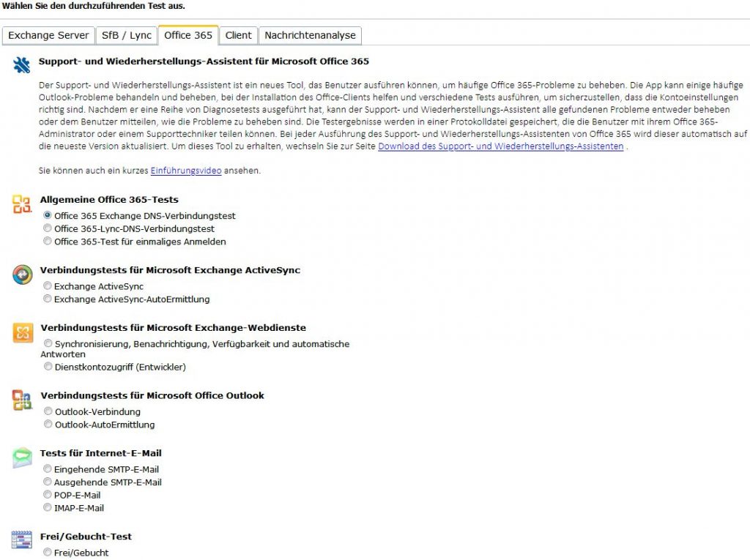750x560 pixels.
Task: Select Exchange ActiveSync-AutoErmittlung test
Action: [x=48, y=299]
